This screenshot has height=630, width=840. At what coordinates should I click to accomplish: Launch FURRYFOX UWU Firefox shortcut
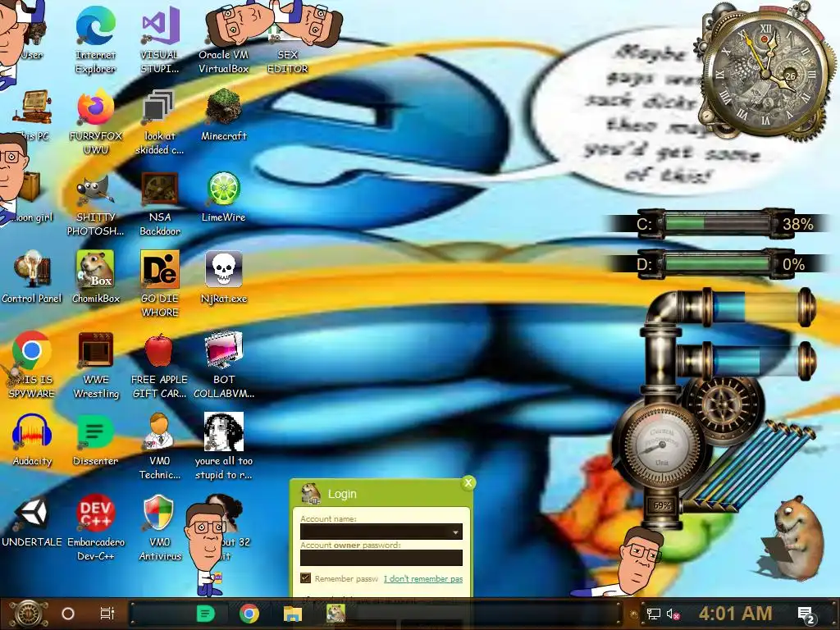coord(95,122)
